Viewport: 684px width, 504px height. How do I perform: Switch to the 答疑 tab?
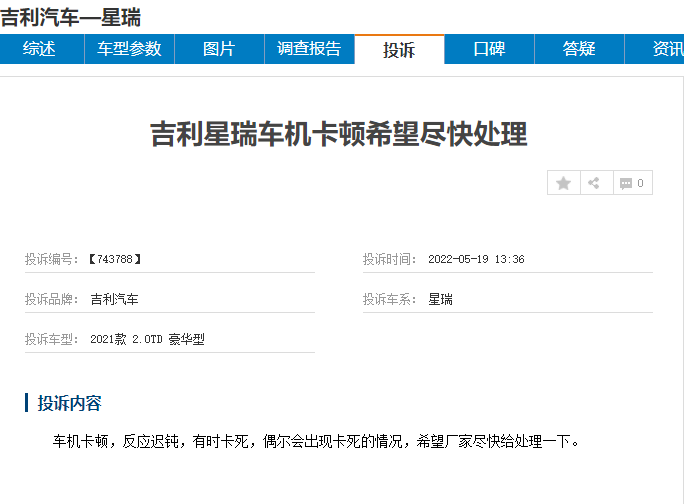[x=579, y=49]
